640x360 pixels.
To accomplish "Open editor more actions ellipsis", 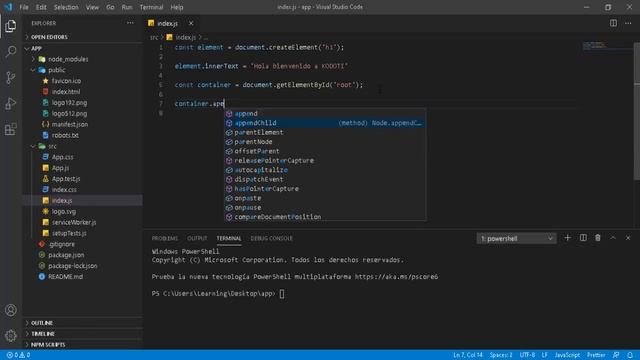I will coord(628,23).
